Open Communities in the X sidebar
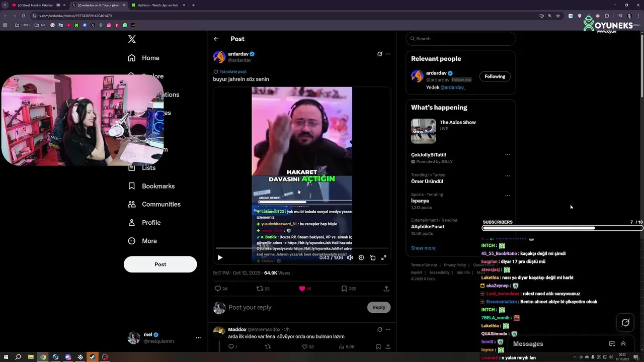 (x=154, y=204)
